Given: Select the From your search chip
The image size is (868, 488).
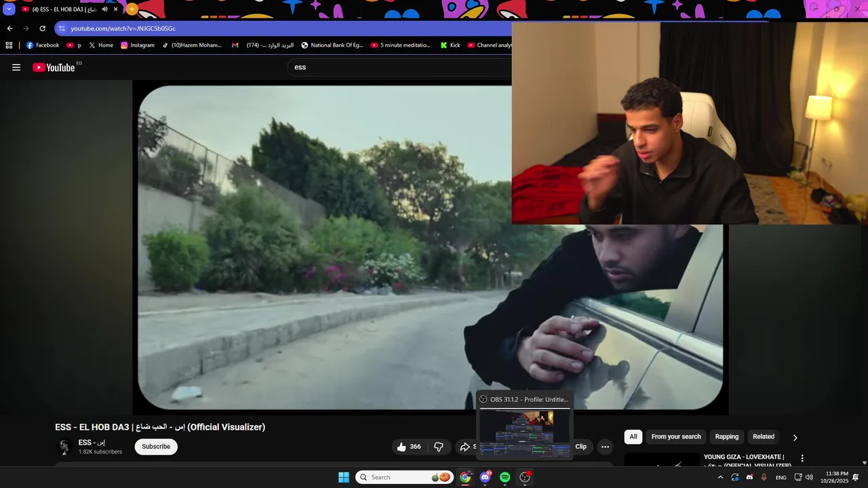Looking at the screenshot, I should (x=676, y=436).
